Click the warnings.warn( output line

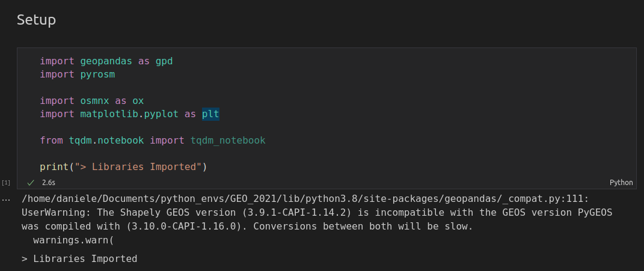pos(73,240)
